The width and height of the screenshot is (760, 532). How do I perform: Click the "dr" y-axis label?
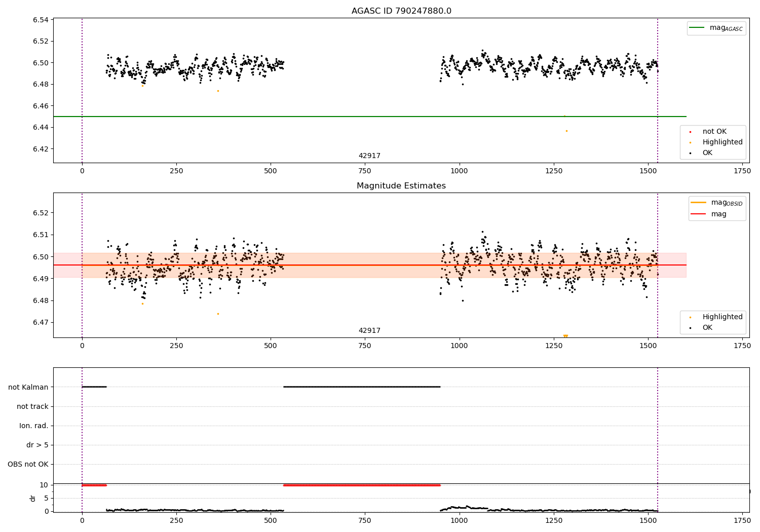(x=33, y=498)
